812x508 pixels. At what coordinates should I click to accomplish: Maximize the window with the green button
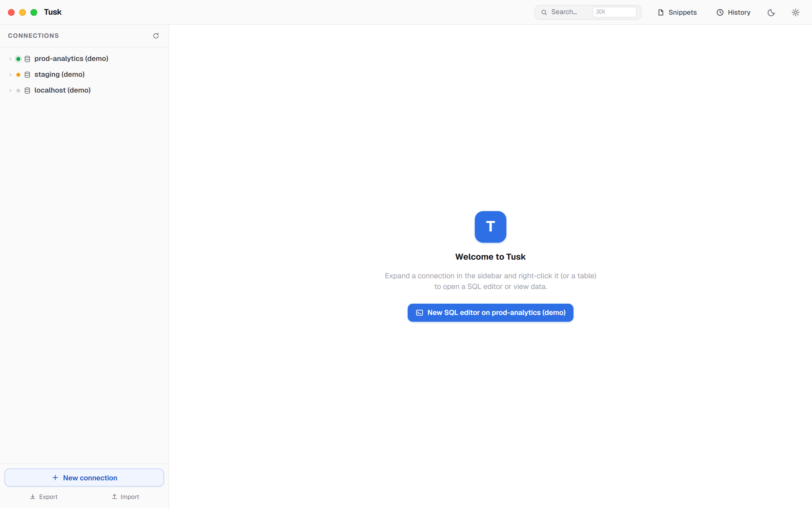tap(34, 12)
